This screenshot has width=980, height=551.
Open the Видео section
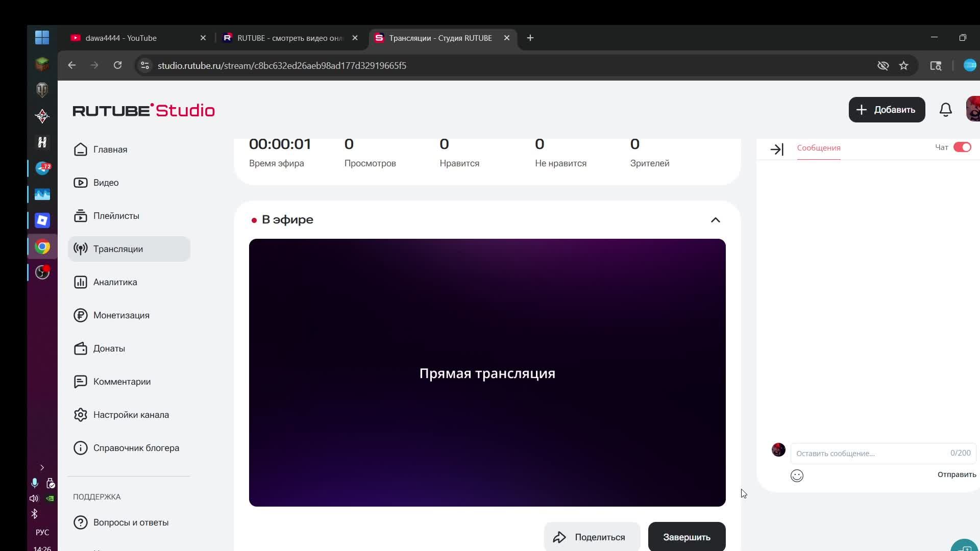[106, 183]
